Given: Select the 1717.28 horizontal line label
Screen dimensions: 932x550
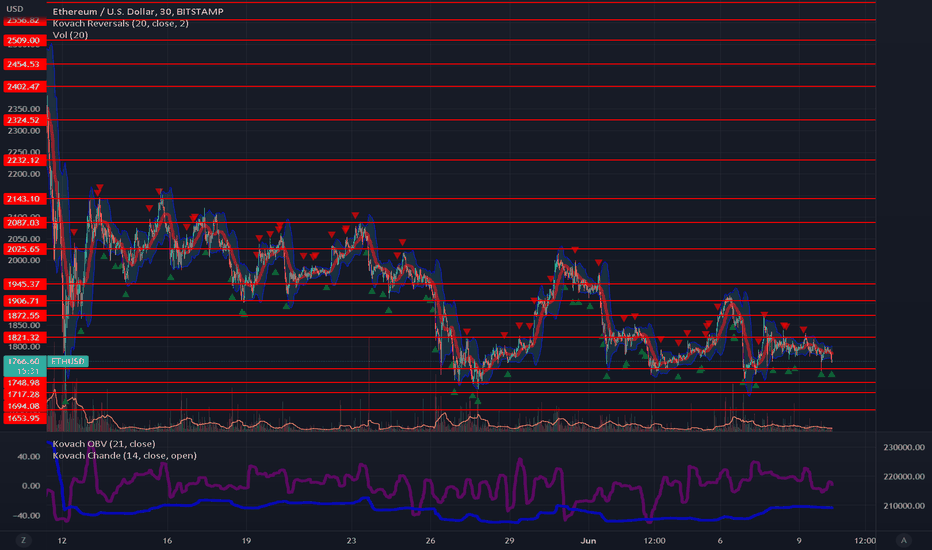Looking at the screenshot, I should [25, 394].
